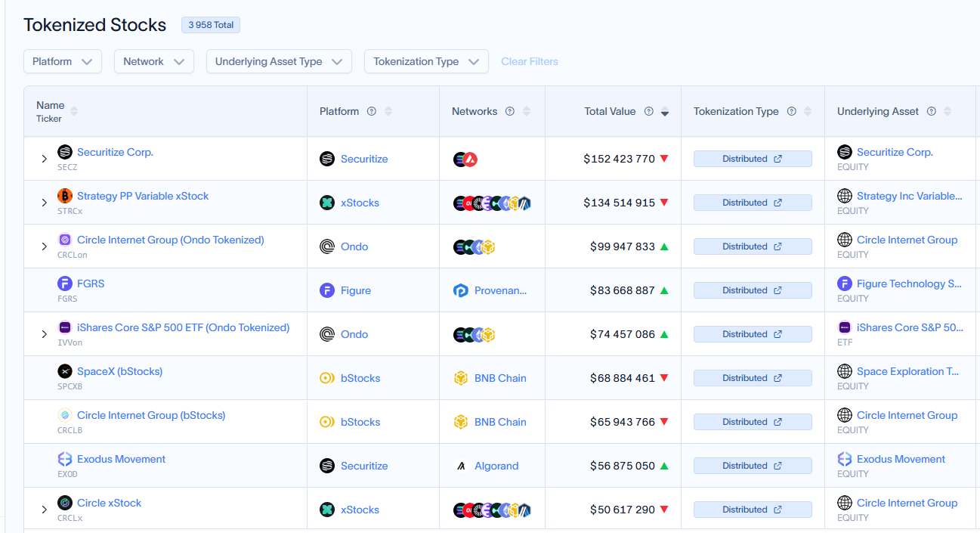Image resolution: width=980 pixels, height=533 pixels.
Task: Click the Underlying Asset column help icon
Action: tap(932, 111)
